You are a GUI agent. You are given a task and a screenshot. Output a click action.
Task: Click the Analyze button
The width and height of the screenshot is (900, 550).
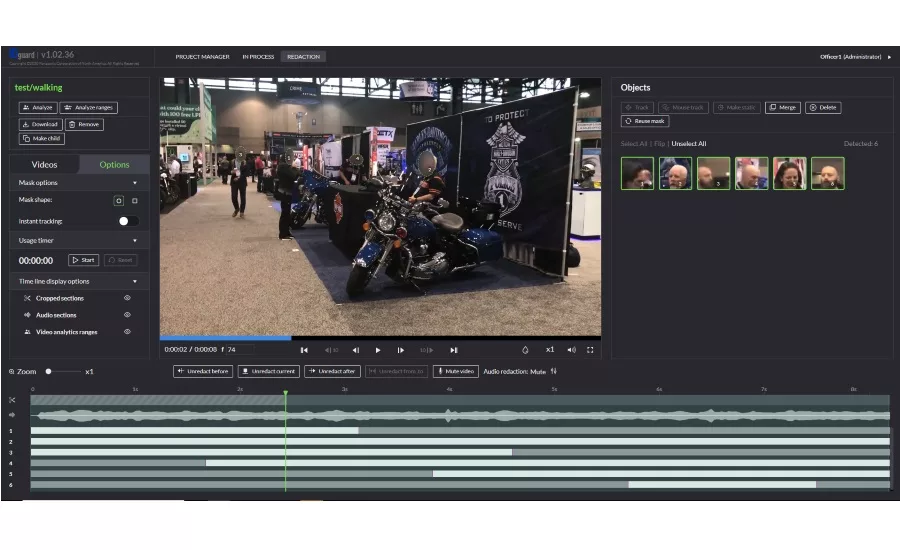coord(38,107)
